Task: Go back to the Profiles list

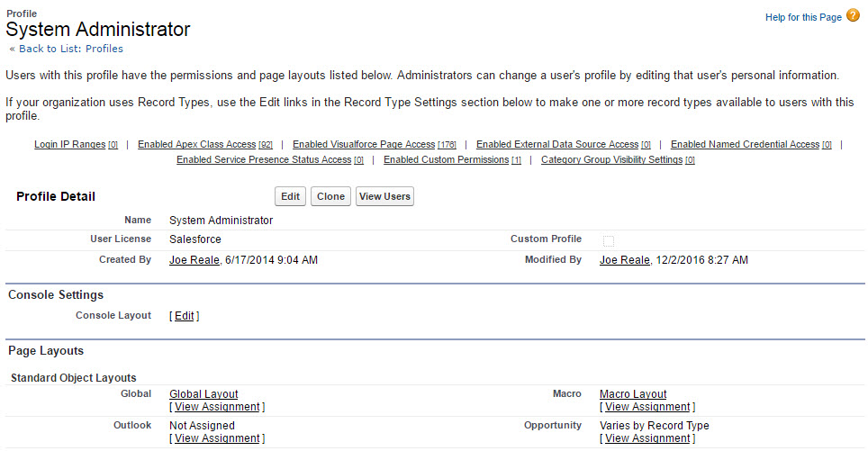Action: tap(71, 49)
